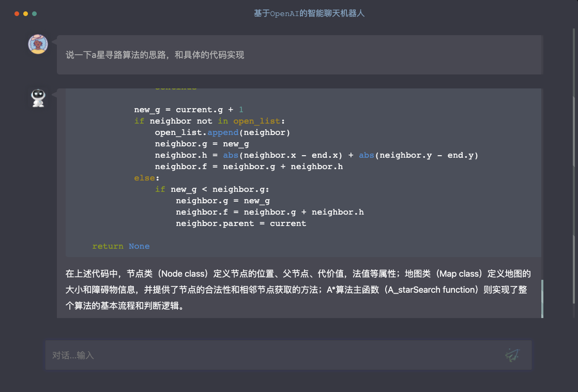The image size is (578, 392).
Task: Maximize the window with the green button
Action: pyautogui.click(x=34, y=13)
